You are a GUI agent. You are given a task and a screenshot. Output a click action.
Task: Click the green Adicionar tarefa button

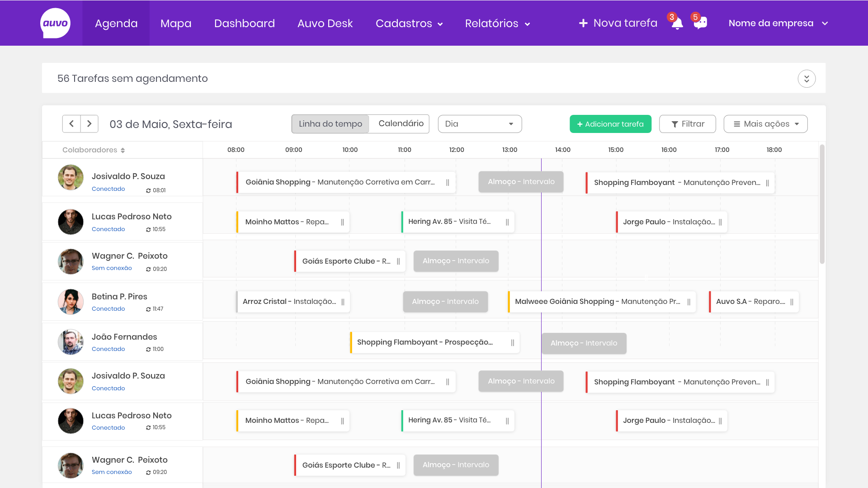click(610, 124)
